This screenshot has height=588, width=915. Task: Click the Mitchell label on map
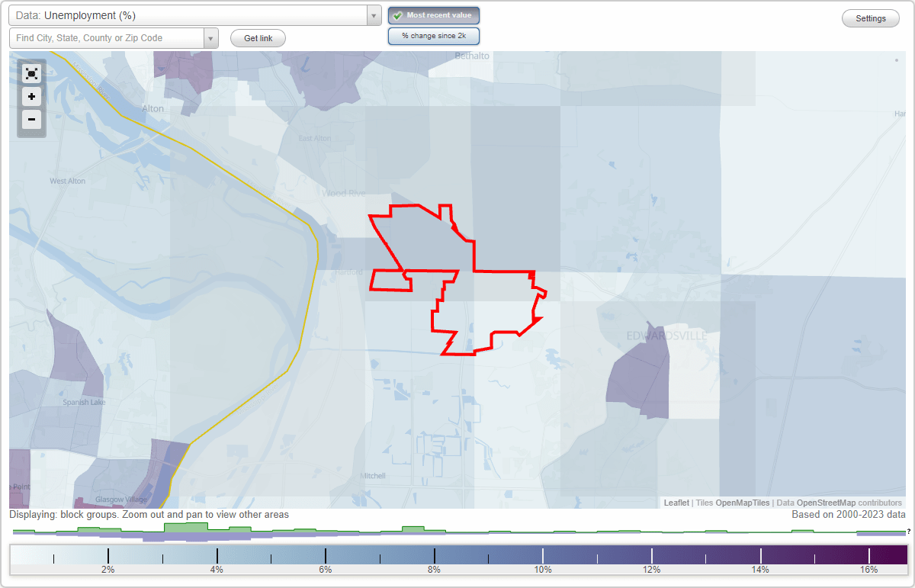pos(373,475)
